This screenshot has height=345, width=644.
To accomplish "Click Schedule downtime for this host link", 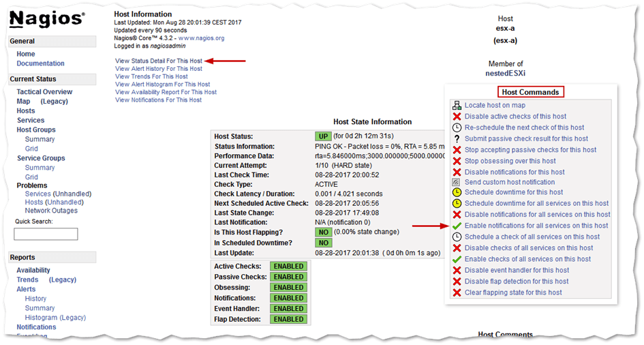I will click(x=514, y=192).
